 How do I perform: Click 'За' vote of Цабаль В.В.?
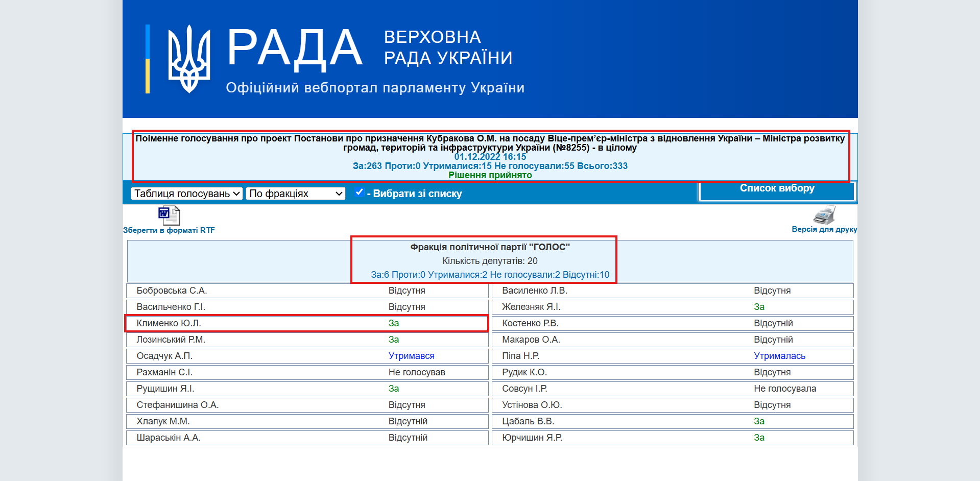pyautogui.click(x=759, y=421)
